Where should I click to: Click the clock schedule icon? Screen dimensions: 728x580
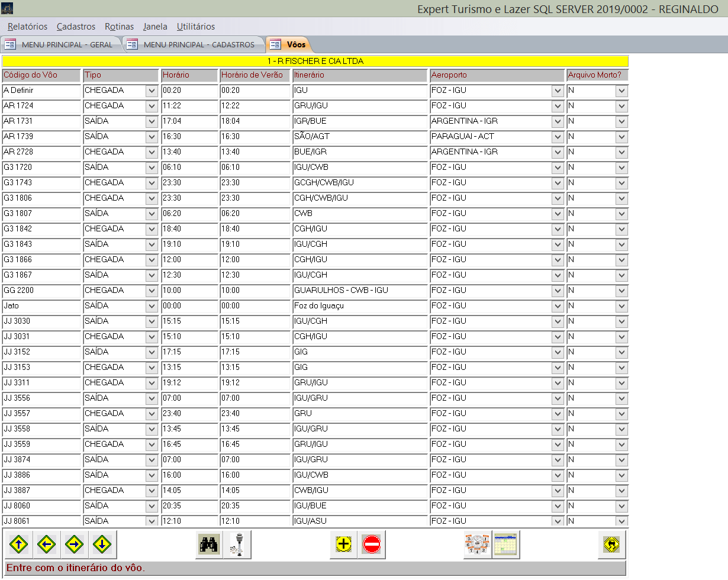coord(477,544)
